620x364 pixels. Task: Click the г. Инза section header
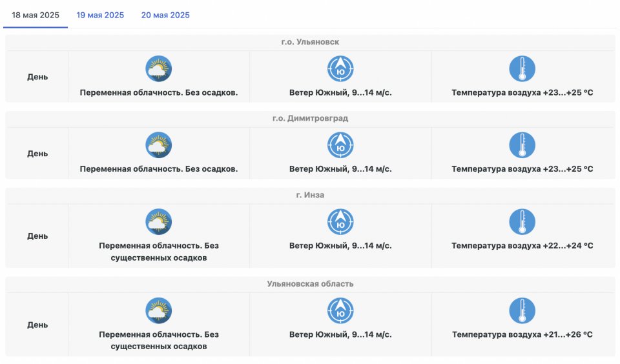click(310, 195)
